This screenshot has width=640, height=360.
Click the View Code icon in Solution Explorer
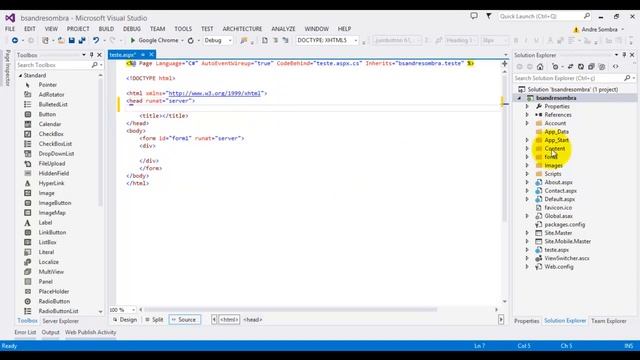click(x=616, y=67)
